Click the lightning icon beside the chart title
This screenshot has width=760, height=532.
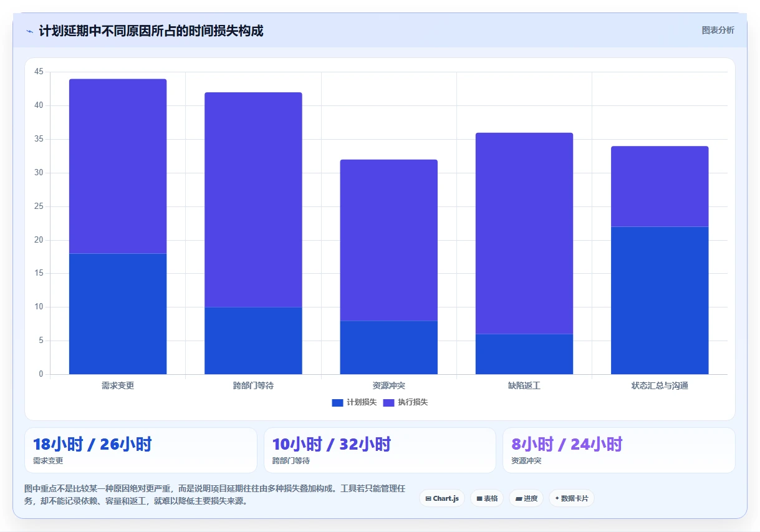point(29,31)
